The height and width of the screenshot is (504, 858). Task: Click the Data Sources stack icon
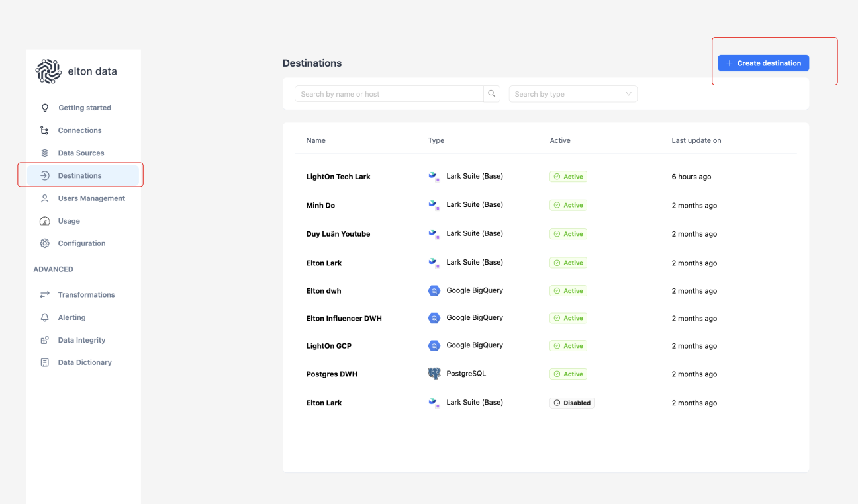click(x=44, y=153)
